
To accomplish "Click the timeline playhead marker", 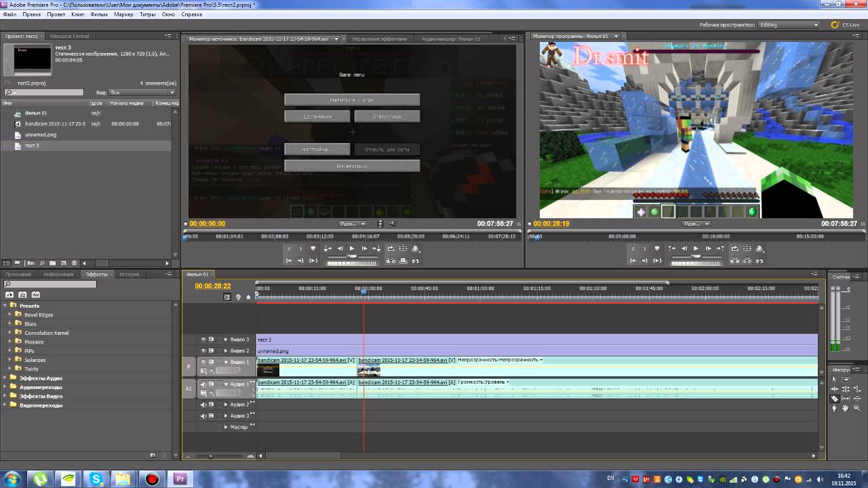I will click(364, 291).
